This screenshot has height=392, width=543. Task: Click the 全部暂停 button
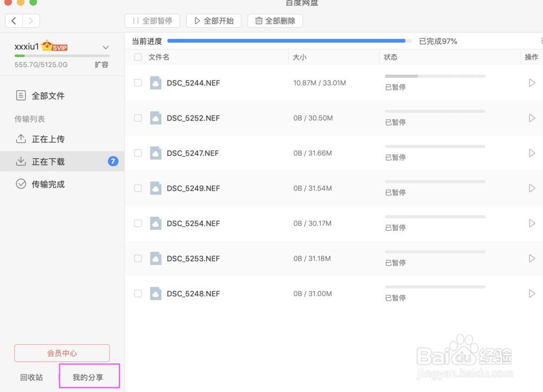(x=153, y=21)
